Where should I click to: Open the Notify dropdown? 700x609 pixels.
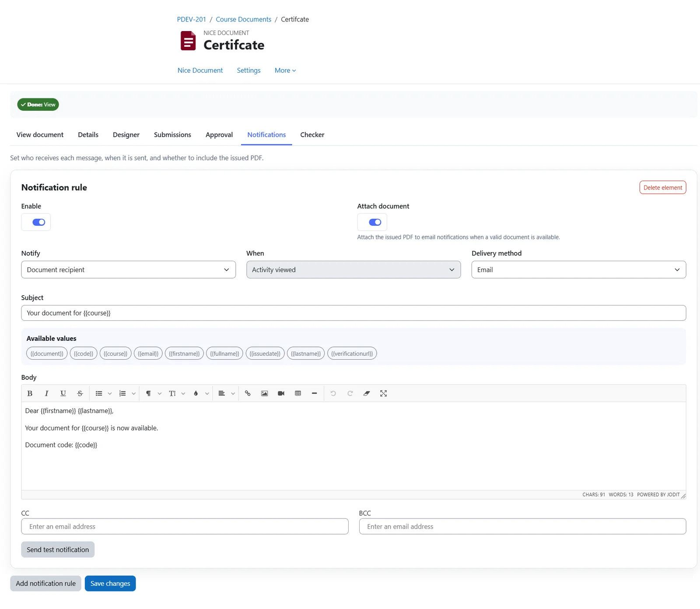tap(128, 269)
